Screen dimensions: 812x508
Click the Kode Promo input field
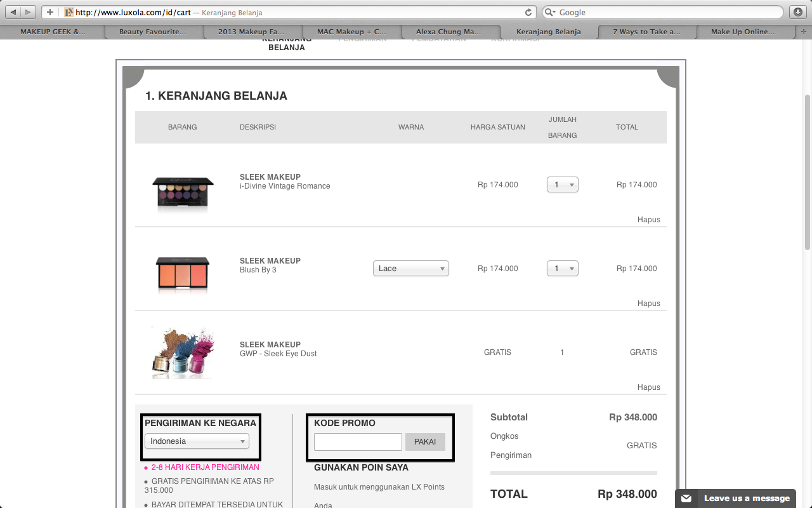tap(358, 442)
